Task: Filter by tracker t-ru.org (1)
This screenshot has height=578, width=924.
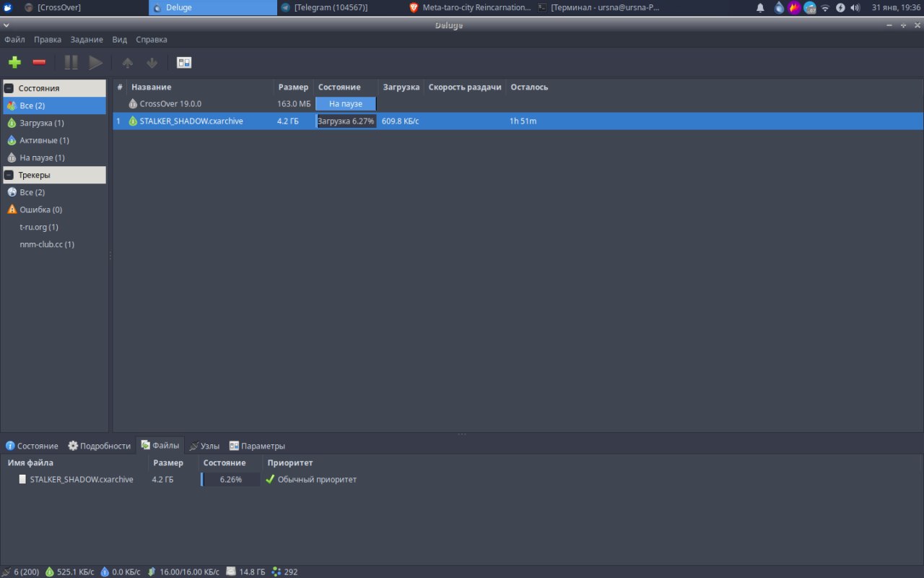Action: (54, 227)
